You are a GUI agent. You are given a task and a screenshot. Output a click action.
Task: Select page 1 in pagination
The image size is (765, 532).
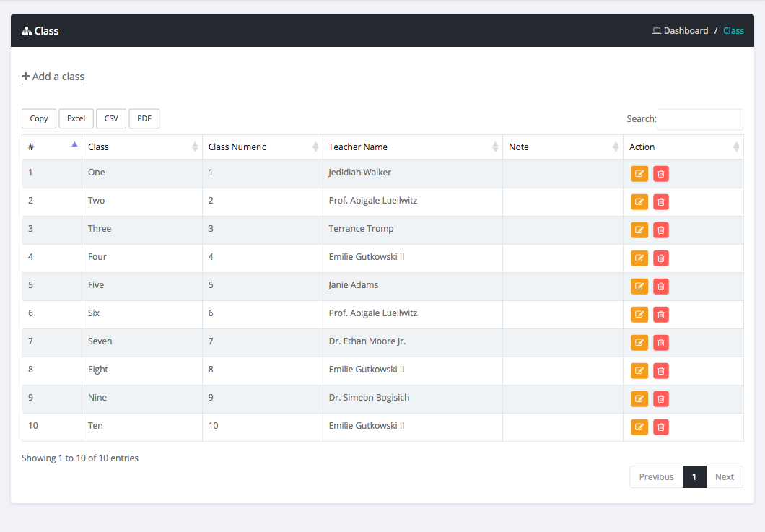694,477
